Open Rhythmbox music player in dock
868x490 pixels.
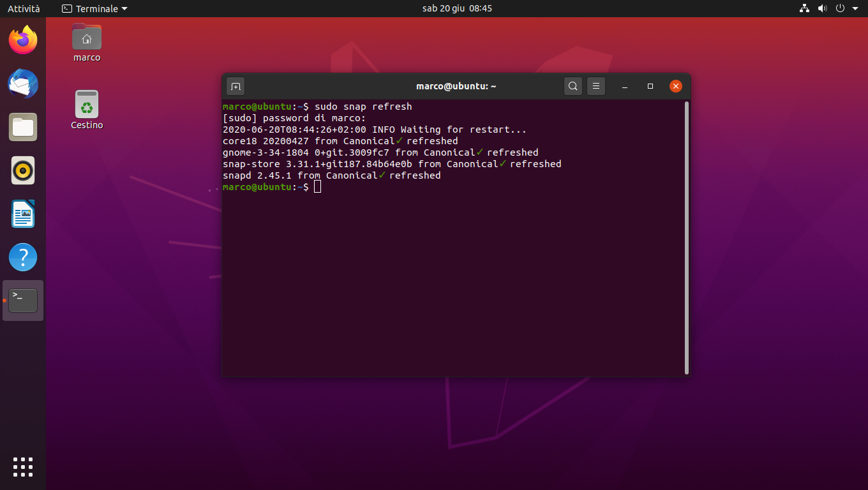pyautogui.click(x=23, y=170)
